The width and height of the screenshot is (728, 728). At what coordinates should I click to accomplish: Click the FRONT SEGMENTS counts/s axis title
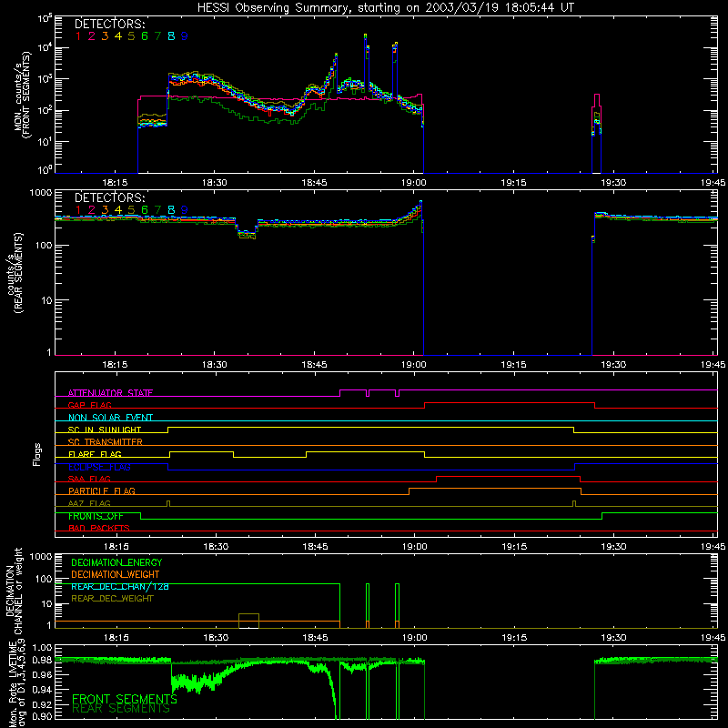pos(22,96)
